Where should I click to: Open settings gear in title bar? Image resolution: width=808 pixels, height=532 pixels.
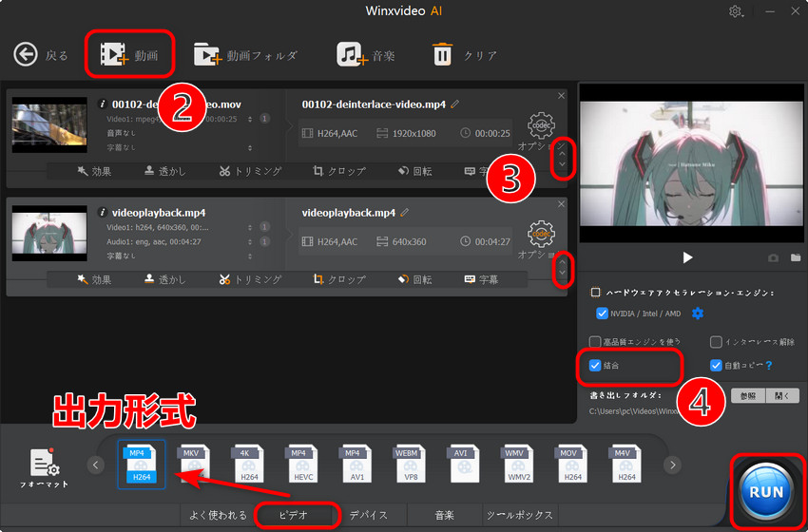736,11
